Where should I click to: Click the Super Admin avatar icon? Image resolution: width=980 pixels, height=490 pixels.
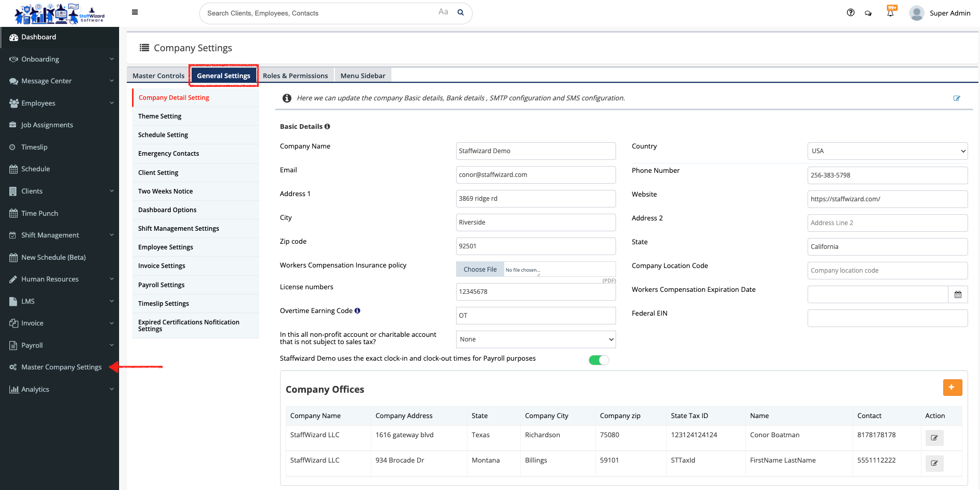coord(917,13)
